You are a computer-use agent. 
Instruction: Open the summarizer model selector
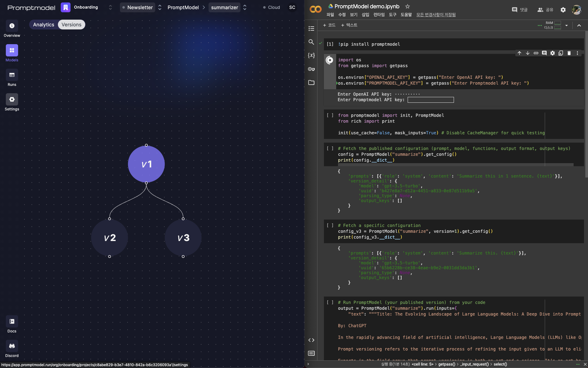pos(244,7)
